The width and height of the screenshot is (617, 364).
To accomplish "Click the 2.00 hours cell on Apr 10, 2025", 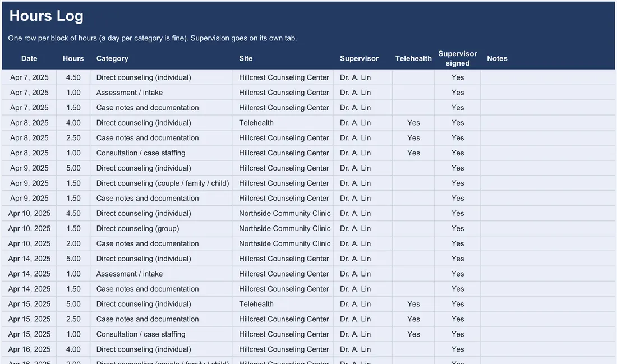I will pos(73,243).
